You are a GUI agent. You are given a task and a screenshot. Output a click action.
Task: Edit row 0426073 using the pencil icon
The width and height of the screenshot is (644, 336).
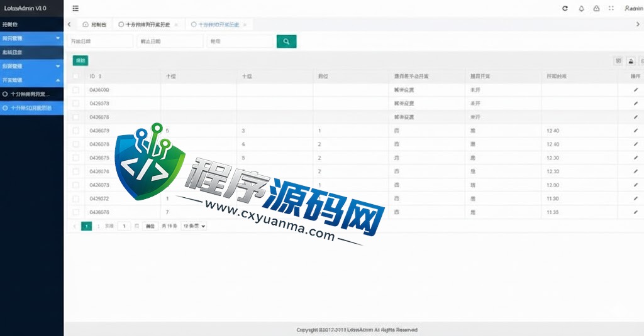pyautogui.click(x=636, y=185)
